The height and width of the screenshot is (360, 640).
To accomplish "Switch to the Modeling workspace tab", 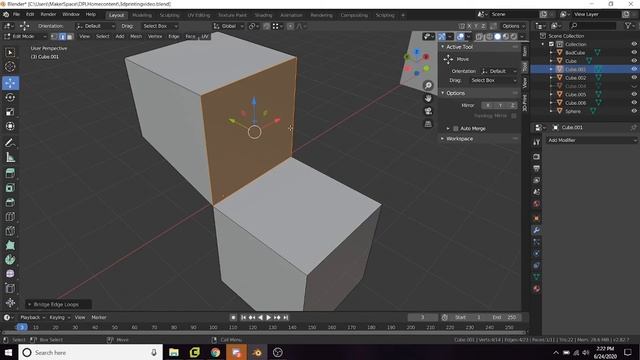I will [x=142, y=15].
